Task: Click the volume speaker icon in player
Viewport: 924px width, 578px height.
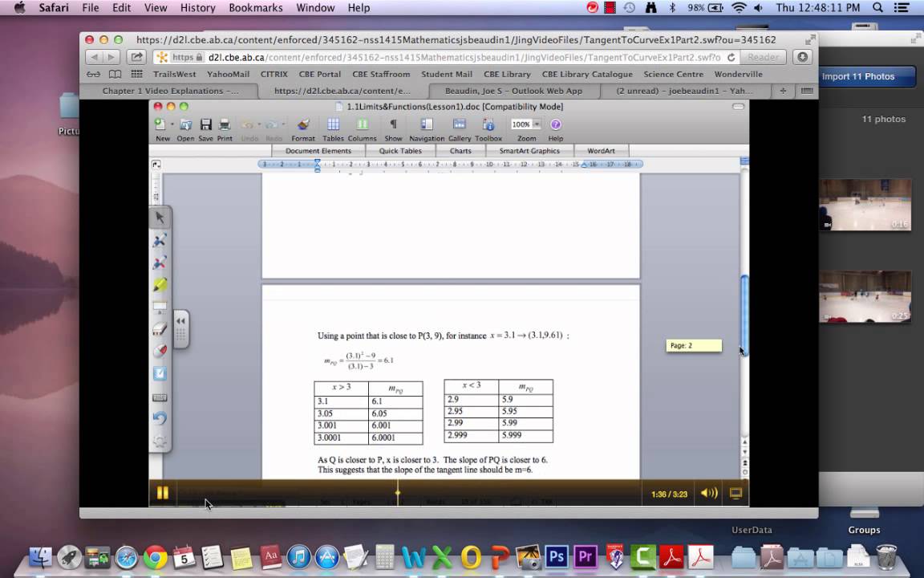Action: [710, 493]
